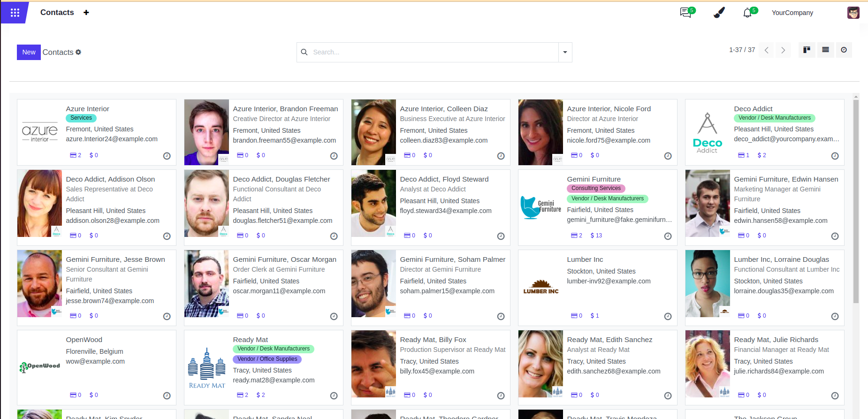Switch to Activity view
This screenshot has width=868, height=419.
844,50
